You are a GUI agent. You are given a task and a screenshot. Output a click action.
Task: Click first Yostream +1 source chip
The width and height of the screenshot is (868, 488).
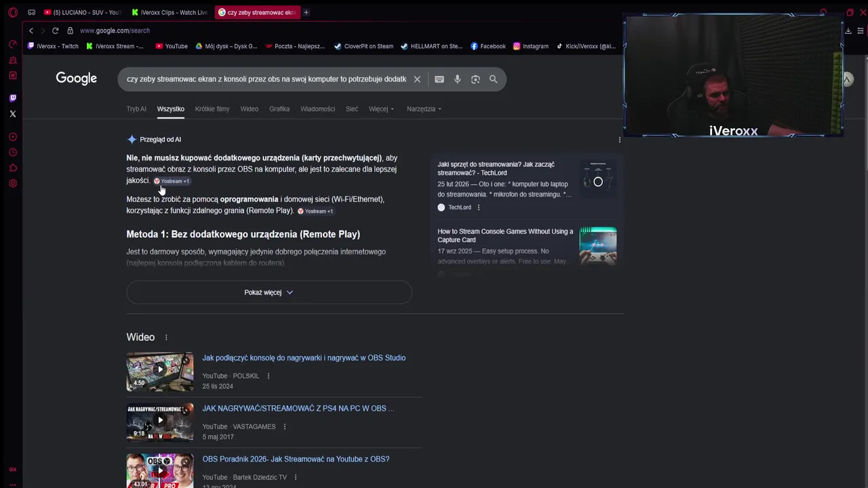[x=172, y=181]
